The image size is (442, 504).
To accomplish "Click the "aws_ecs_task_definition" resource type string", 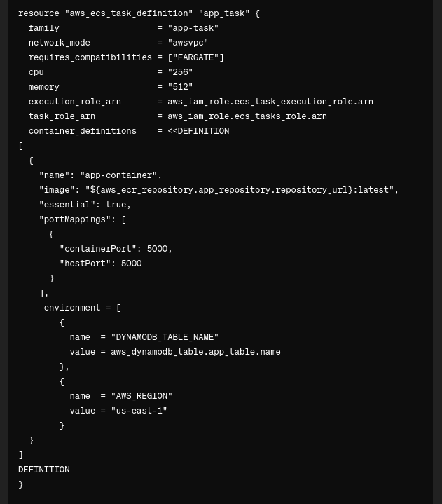I will pos(129,13).
